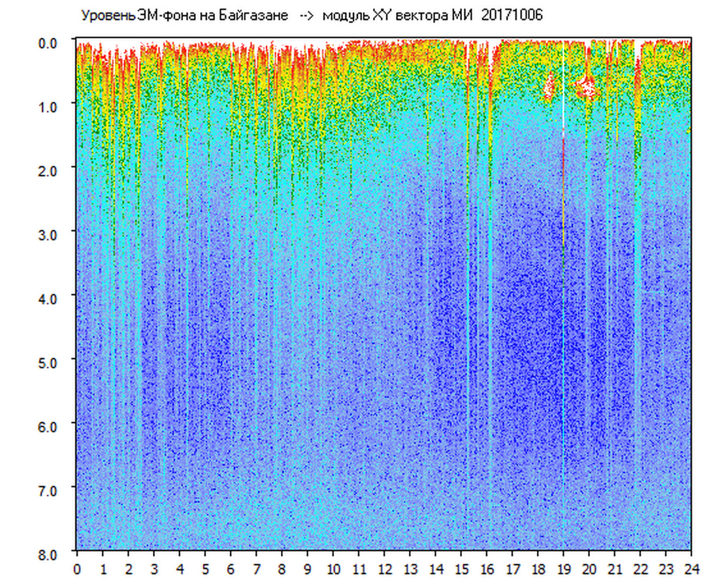Select hour 16 label on the x-axis

(487, 568)
